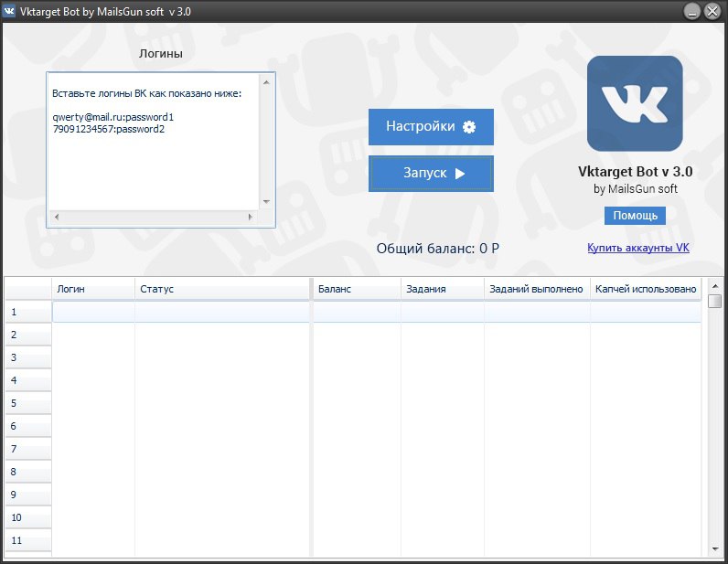Select table row header 7

point(28,449)
